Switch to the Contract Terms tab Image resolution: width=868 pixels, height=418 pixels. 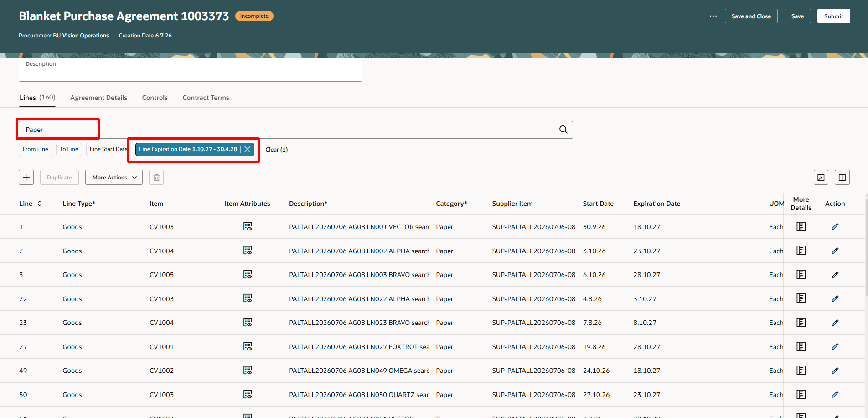(206, 98)
